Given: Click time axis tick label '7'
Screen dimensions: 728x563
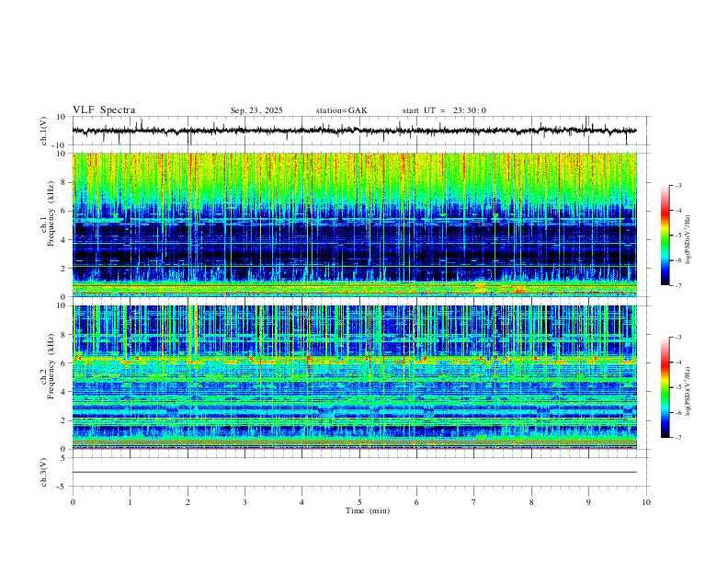Looking at the screenshot, I should coord(474,502).
